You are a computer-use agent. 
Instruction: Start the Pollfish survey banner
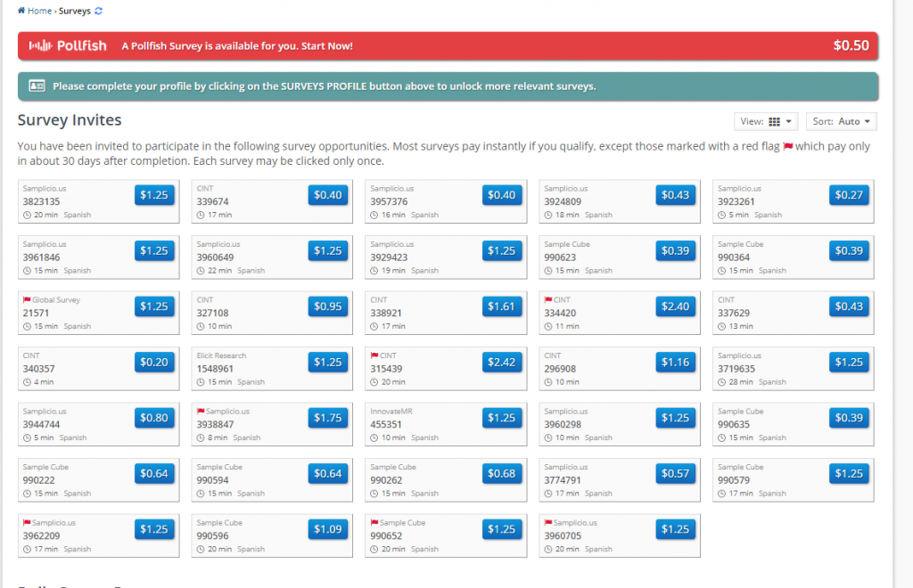click(448, 46)
